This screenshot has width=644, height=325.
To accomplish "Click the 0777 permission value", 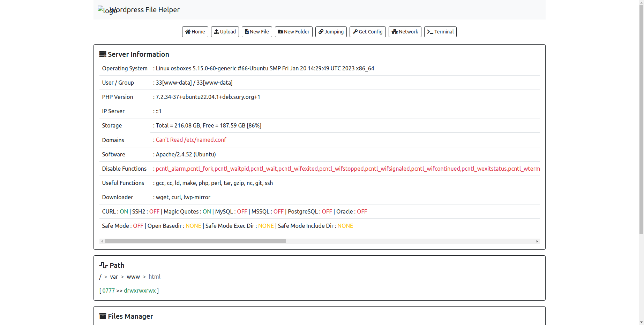I will [x=108, y=291].
